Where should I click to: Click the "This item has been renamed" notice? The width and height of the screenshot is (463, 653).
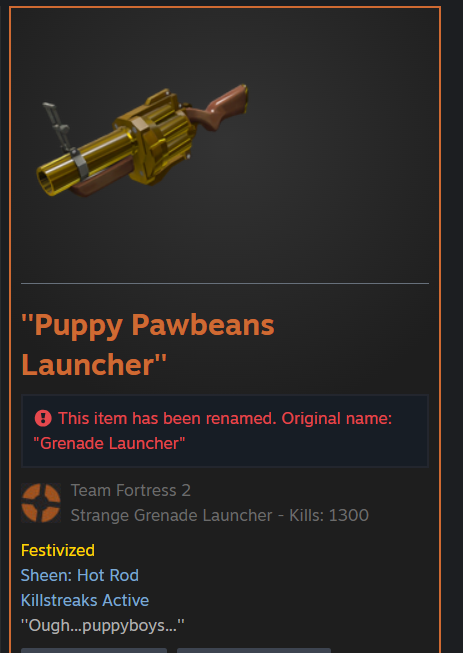coord(225,431)
